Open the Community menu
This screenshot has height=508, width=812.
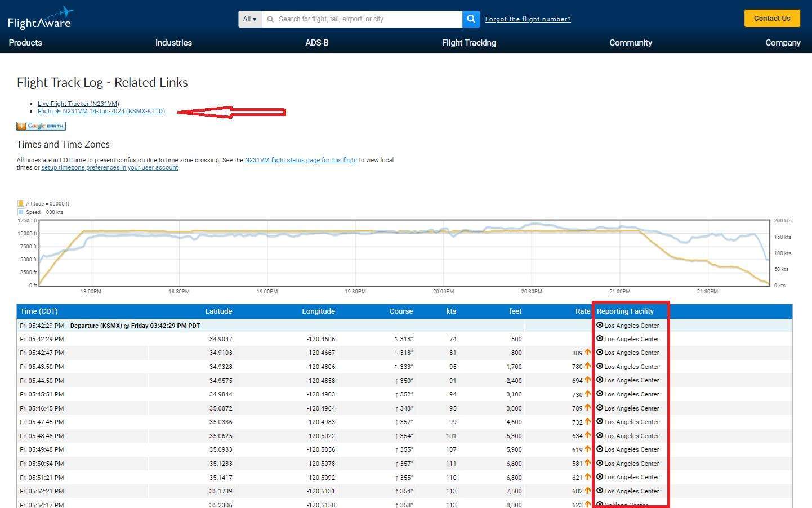pos(631,43)
